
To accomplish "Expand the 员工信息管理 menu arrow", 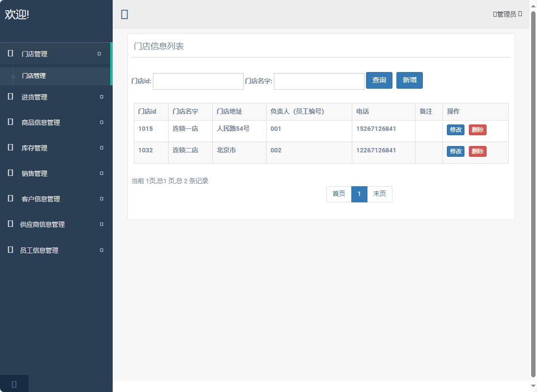I will [x=102, y=250].
